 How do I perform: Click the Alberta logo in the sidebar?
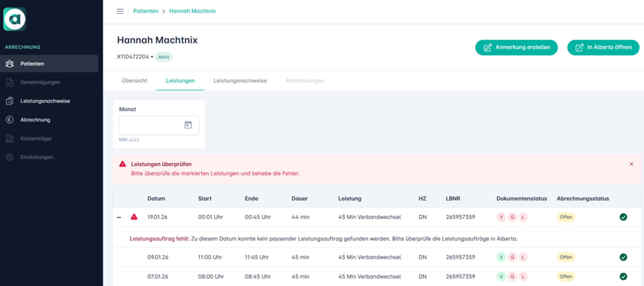point(15,19)
